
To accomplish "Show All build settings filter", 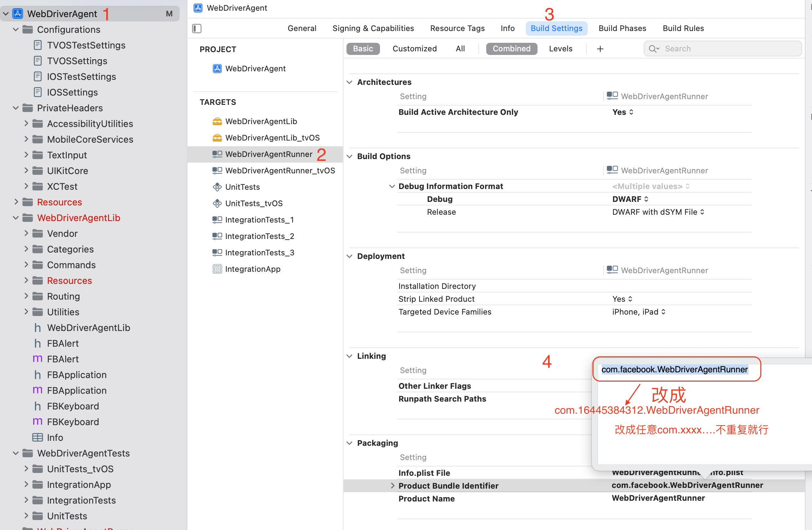I will tap(460, 49).
